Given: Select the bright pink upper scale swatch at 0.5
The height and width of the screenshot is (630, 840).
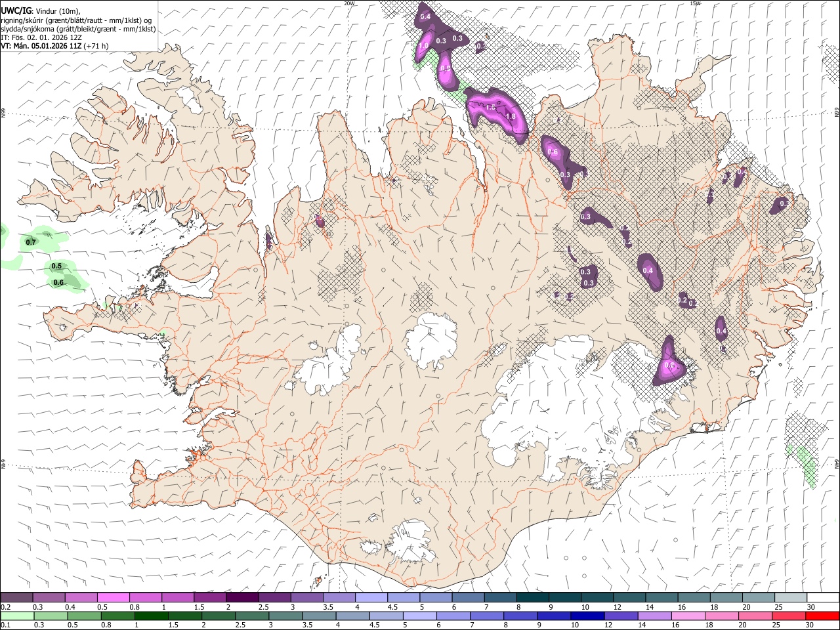Looking at the screenshot, I should pyautogui.click(x=113, y=598).
